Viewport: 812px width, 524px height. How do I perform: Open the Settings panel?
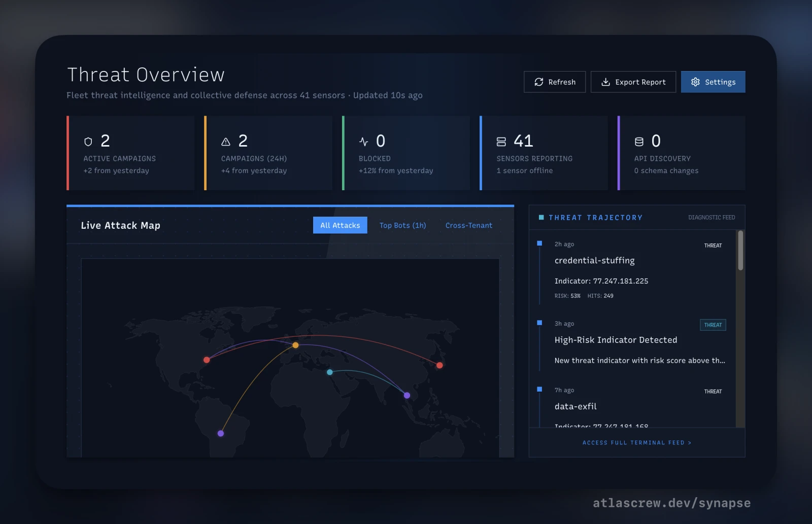point(713,82)
